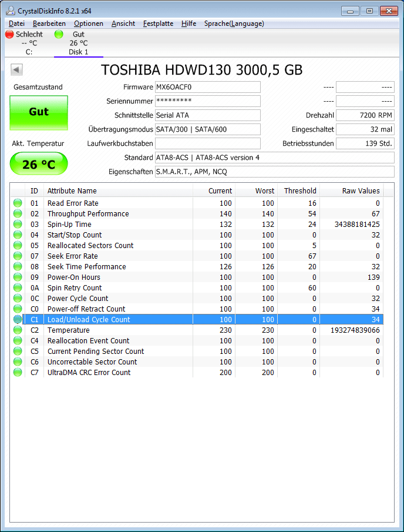Select the Reallocated Sectors Count attribute name

[90, 245]
